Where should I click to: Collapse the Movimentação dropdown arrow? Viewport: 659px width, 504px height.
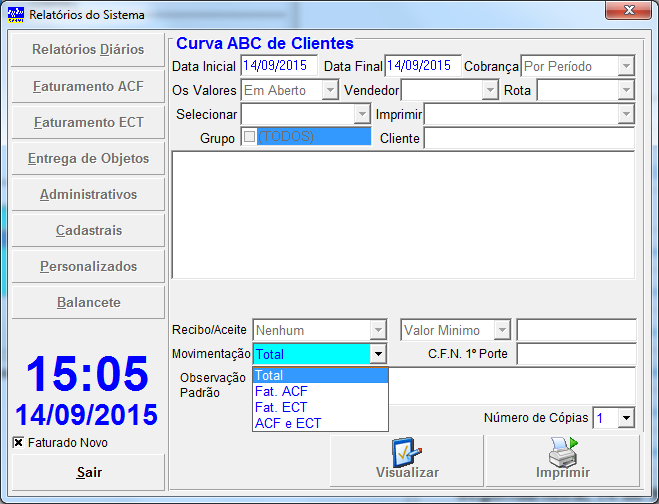point(378,354)
